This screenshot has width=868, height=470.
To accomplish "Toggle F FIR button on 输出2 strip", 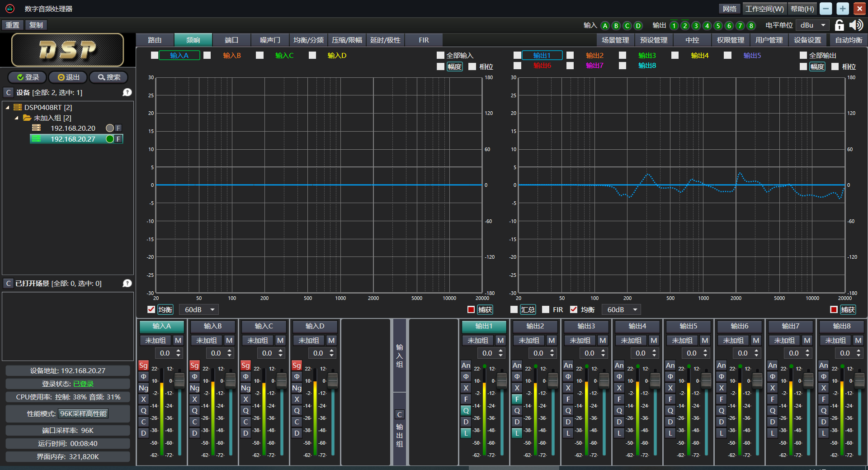I will 517,399.
